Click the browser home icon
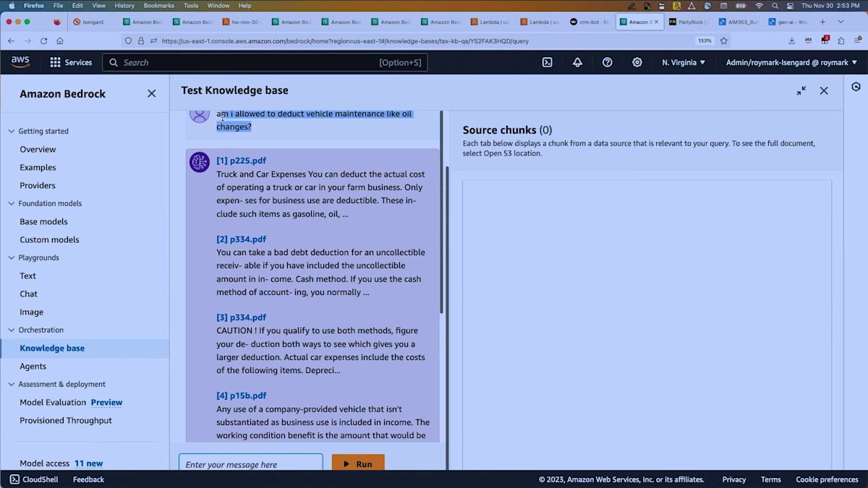 click(60, 41)
